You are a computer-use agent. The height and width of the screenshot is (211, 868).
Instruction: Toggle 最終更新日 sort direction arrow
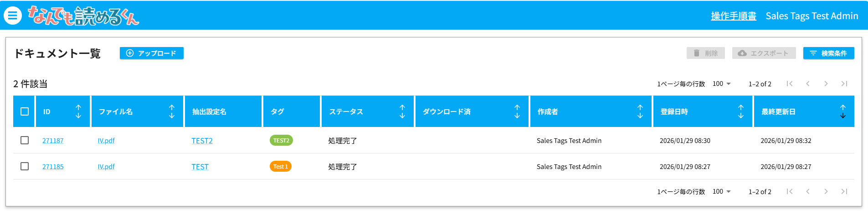[x=843, y=111]
